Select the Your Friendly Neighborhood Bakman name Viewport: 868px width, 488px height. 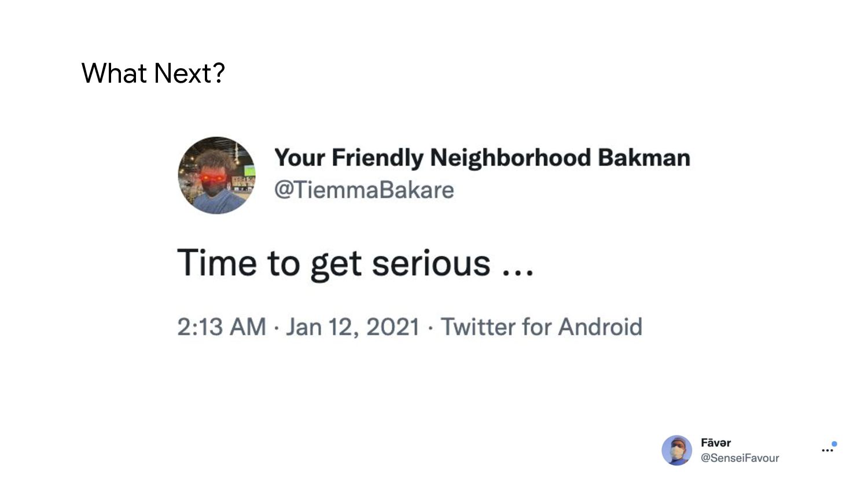[x=482, y=158]
